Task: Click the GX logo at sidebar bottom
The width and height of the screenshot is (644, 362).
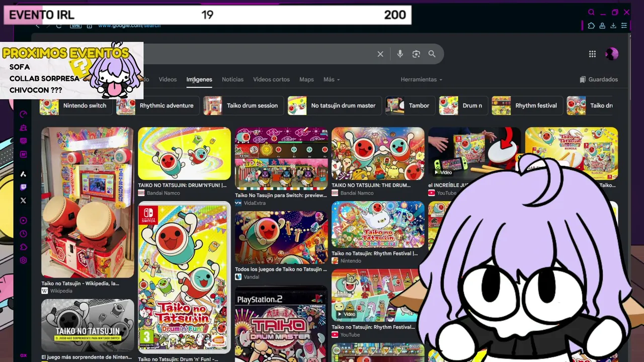Action: click(23, 355)
